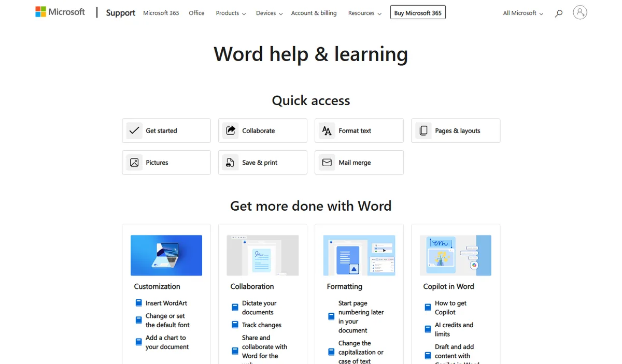622x364 pixels.
Task: Click the Pictures icon
Action: coord(134,163)
